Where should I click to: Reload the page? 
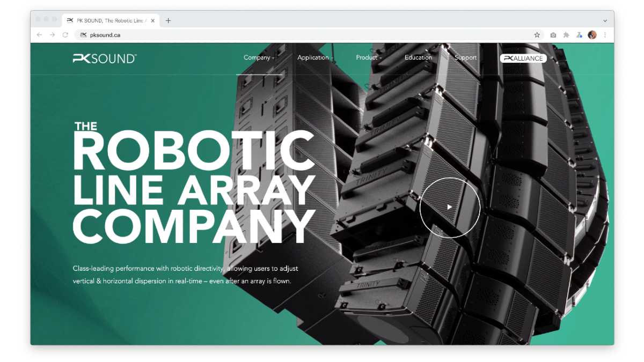(x=65, y=35)
